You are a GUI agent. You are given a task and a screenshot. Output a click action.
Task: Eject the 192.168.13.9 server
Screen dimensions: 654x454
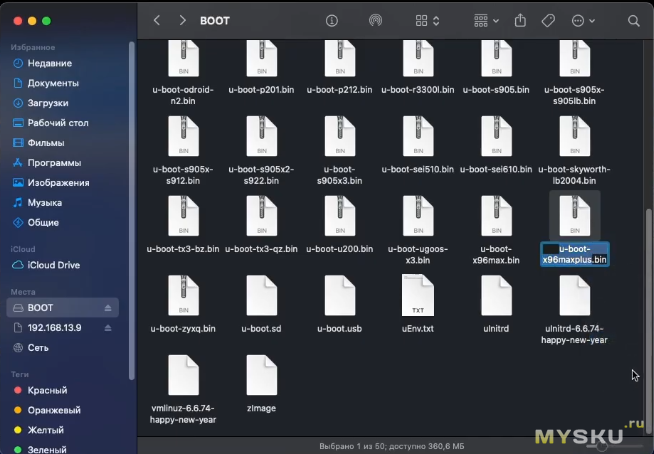coord(108,328)
